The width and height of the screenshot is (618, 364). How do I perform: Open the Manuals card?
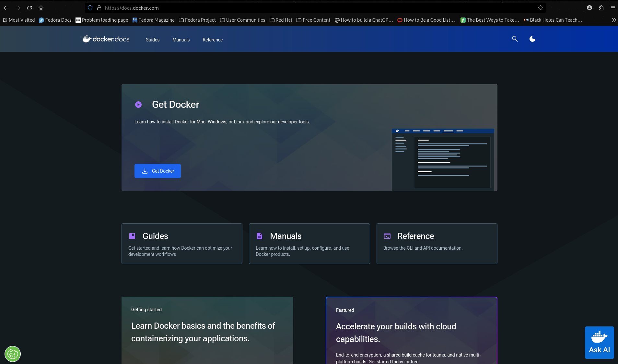(x=309, y=244)
